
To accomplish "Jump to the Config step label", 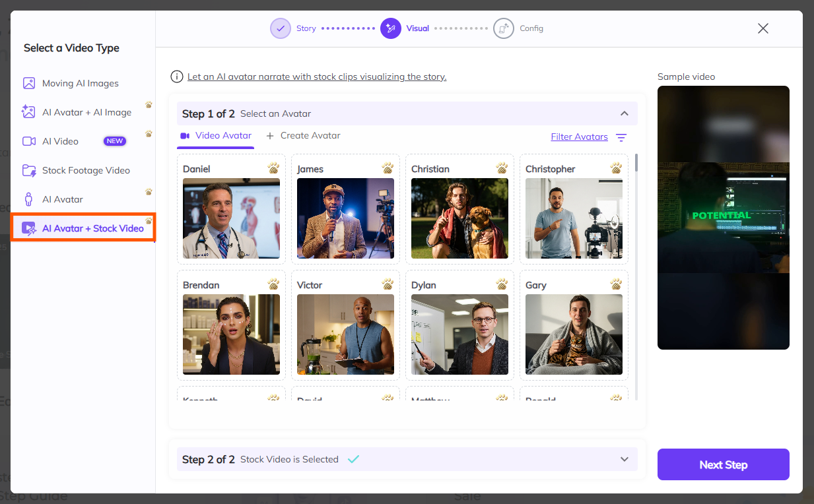I will pyautogui.click(x=531, y=28).
